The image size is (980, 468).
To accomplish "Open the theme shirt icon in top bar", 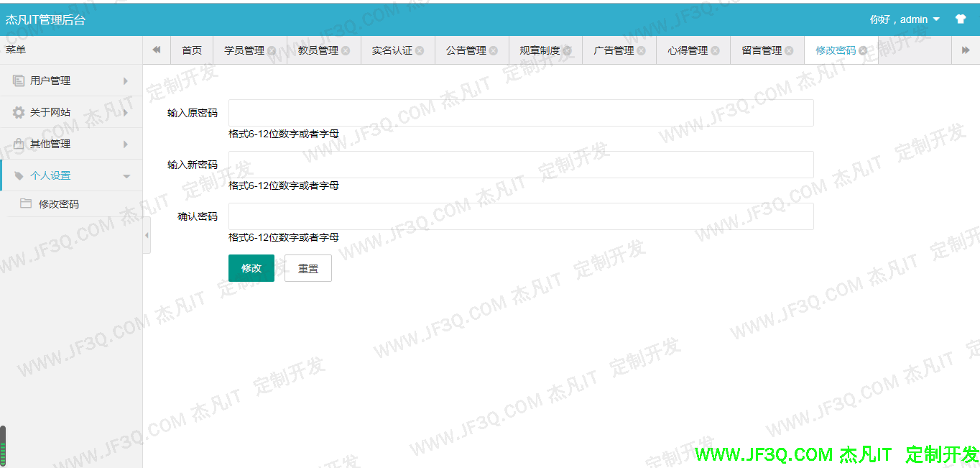I will tap(961, 19).
